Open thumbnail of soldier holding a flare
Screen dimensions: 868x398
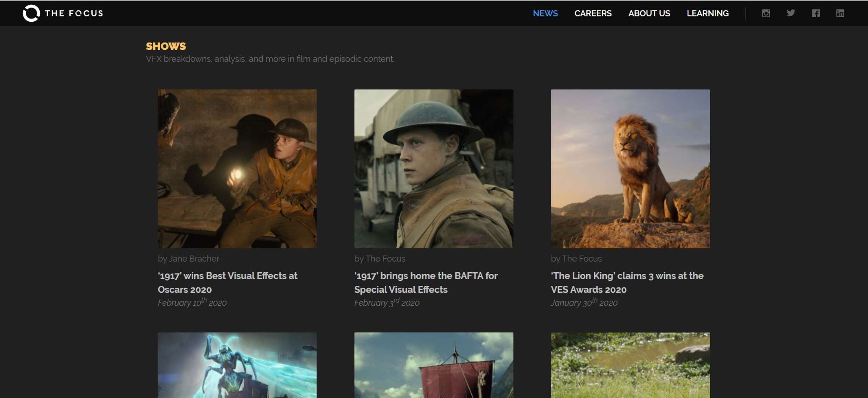coord(237,169)
